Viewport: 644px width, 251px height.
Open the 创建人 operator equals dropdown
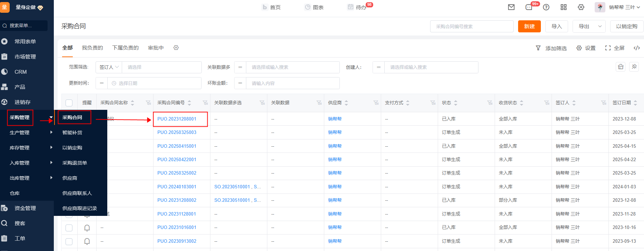pos(378,67)
